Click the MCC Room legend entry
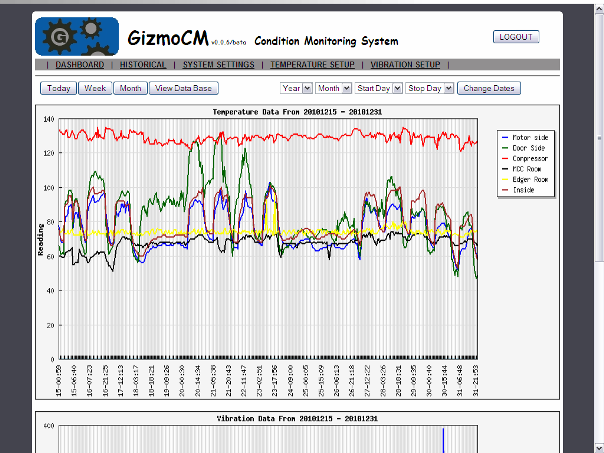Viewport: 604px width, 453px height. pyautogui.click(x=522, y=169)
